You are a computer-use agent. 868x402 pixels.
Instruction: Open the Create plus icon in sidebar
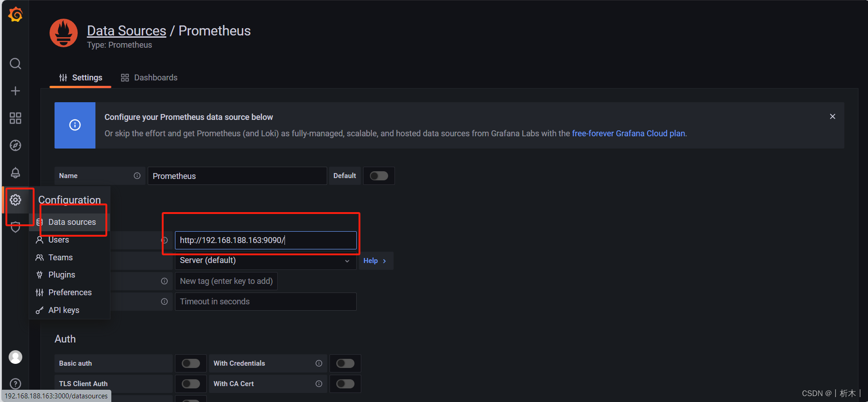tap(15, 91)
